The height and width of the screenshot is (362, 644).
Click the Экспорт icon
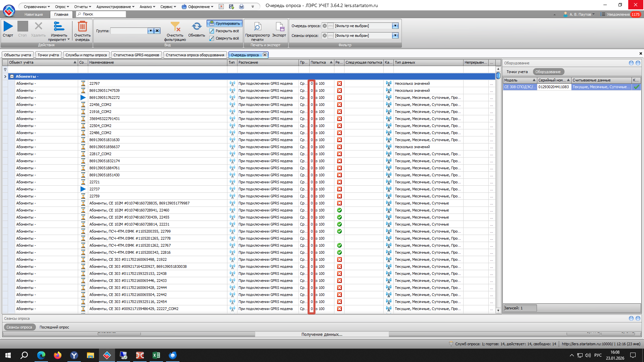[x=279, y=26]
